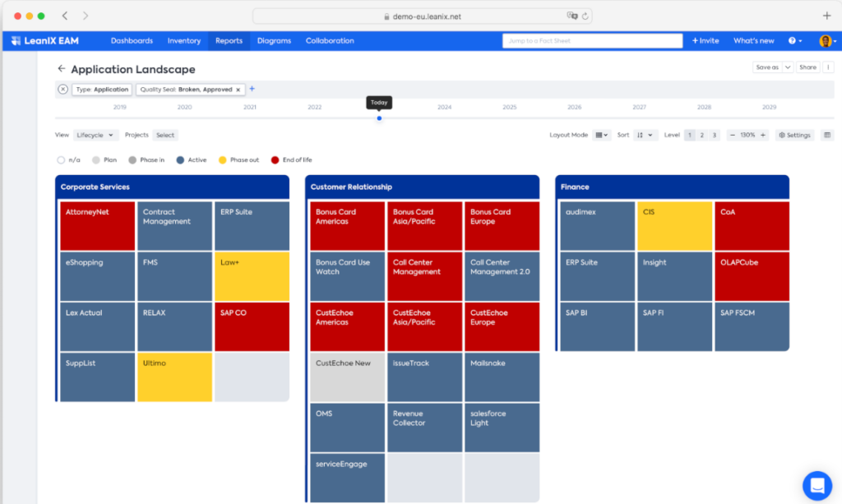
Task: Select Level 2
Action: point(702,136)
